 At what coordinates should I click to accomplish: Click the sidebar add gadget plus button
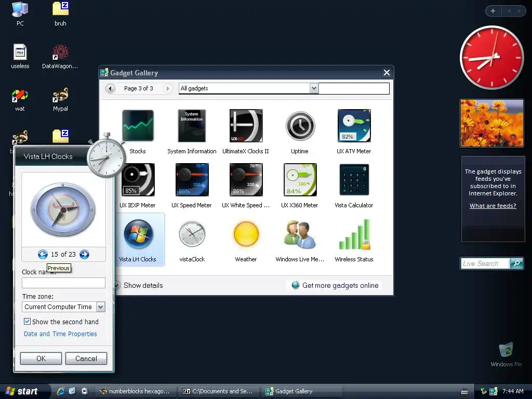pos(493,11)
